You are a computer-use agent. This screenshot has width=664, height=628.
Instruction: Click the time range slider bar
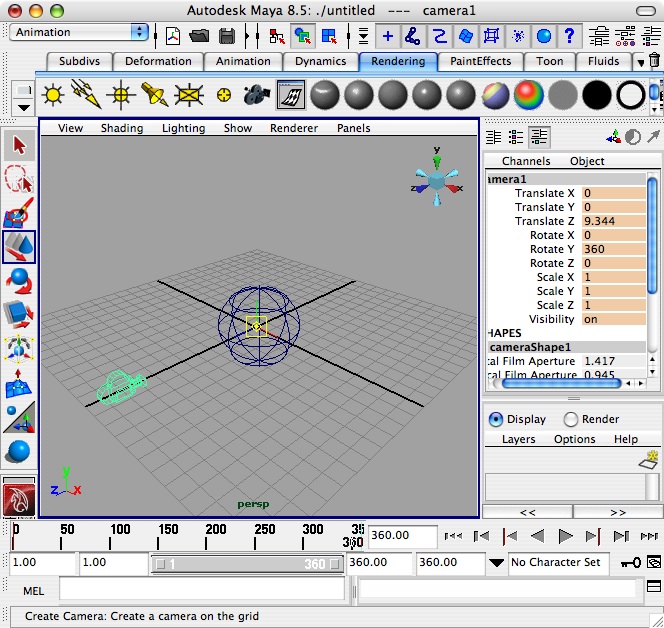point(245,564)
